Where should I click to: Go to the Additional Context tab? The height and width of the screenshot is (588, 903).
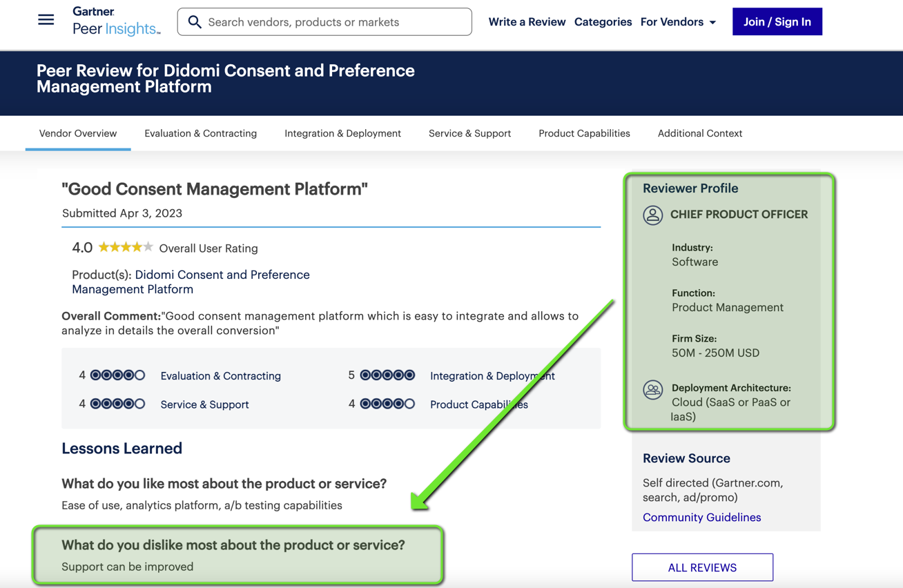[699, 133]
